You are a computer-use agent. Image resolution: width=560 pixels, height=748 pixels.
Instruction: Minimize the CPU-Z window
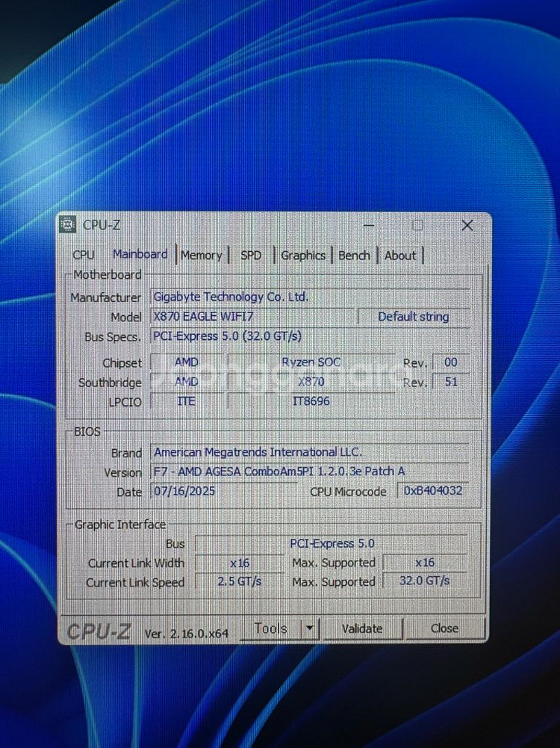[x=368, y=225]
